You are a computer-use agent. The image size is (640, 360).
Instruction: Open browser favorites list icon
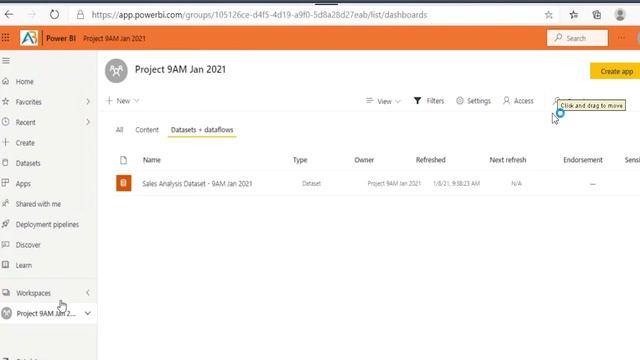pyautogui.click(x=573, y=15)
